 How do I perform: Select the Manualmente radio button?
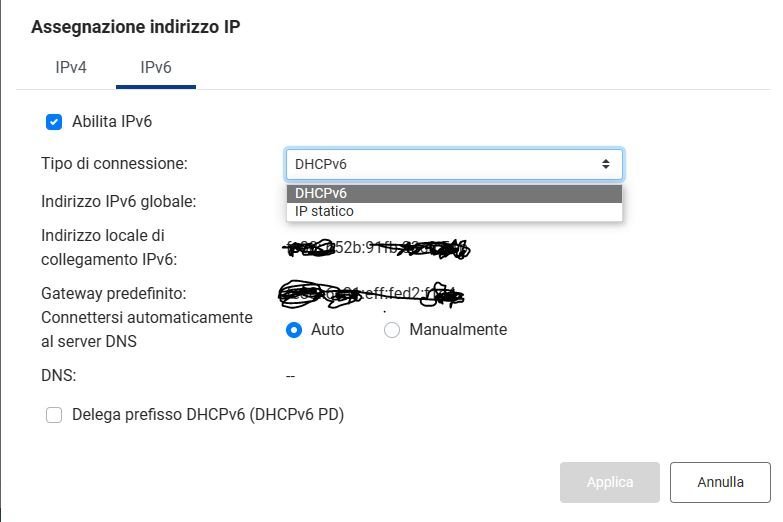[392, 330]
